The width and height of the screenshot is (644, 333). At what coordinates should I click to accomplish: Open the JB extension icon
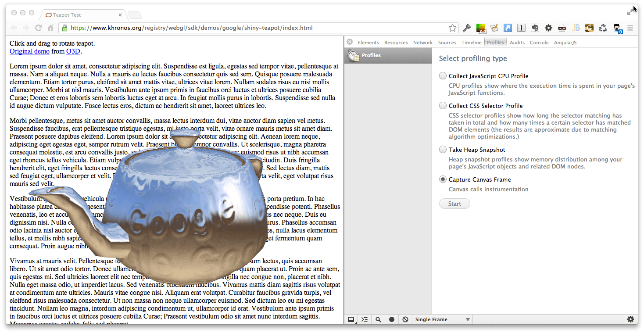576,28
